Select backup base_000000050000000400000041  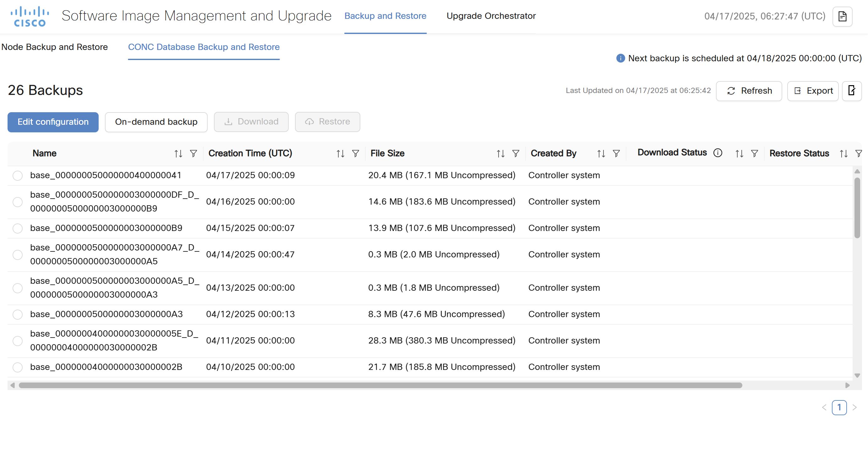pos(18,176)
